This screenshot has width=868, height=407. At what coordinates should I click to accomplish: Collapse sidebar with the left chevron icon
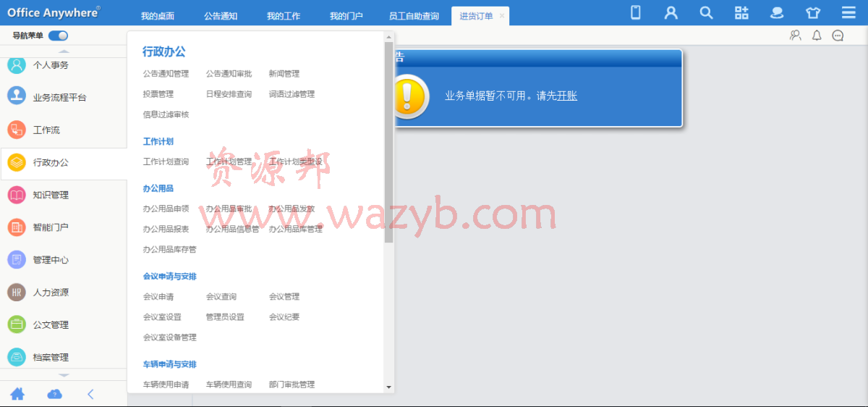(90, 394)
